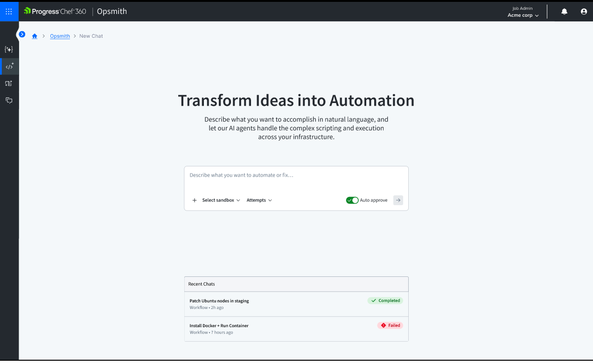Click the 'Workflow • 7 hours ago' text
Screen dimensions: 593x364
tap(211, 332)
